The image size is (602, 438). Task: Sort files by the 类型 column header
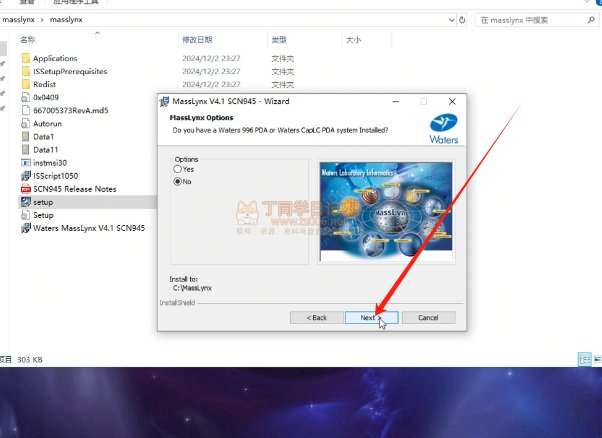pos(279,39)
